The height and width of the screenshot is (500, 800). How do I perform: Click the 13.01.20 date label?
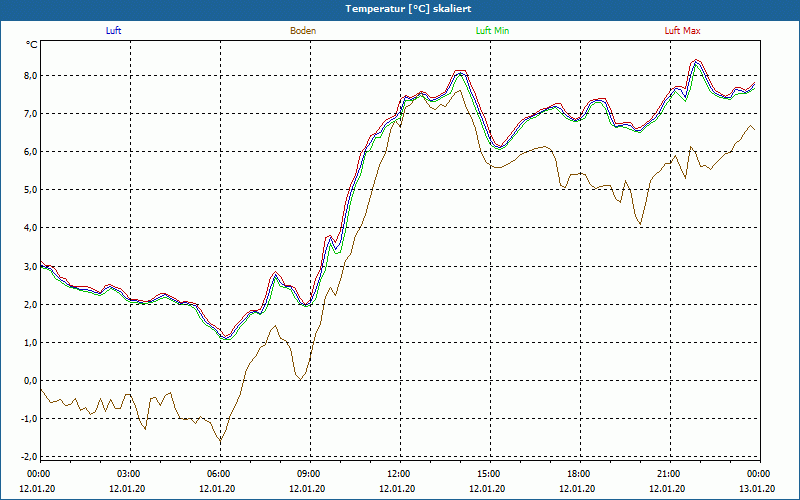pos(757,489)
